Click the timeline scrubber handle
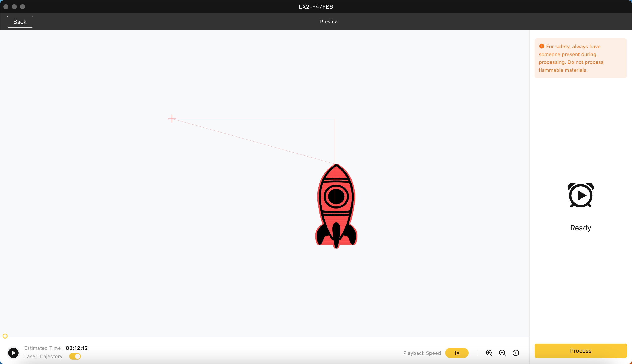 [5, 336]
